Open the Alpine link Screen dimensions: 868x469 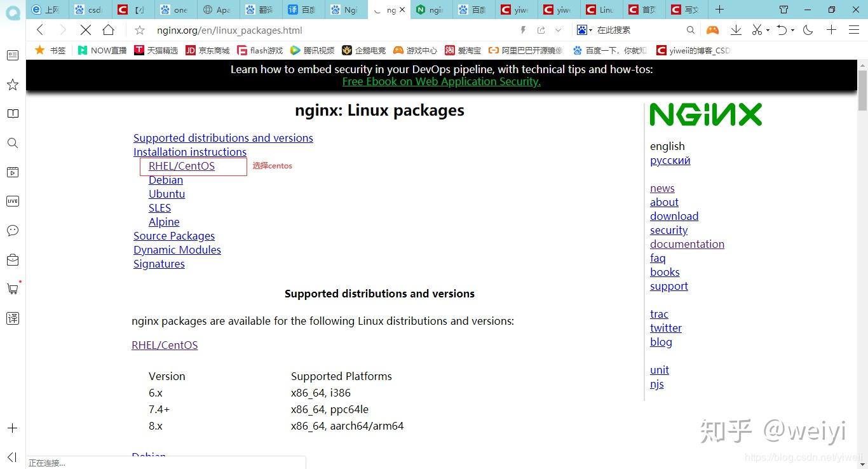click(x=164, y=222)
